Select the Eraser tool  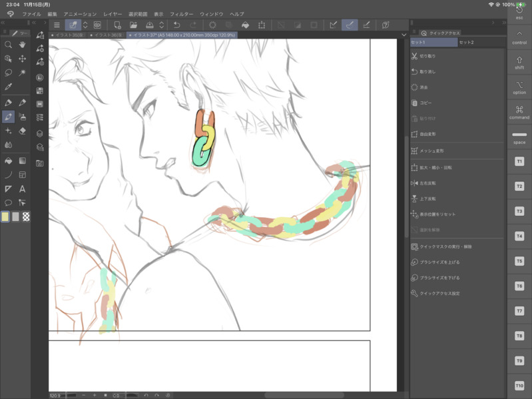(x=23, y=131)
